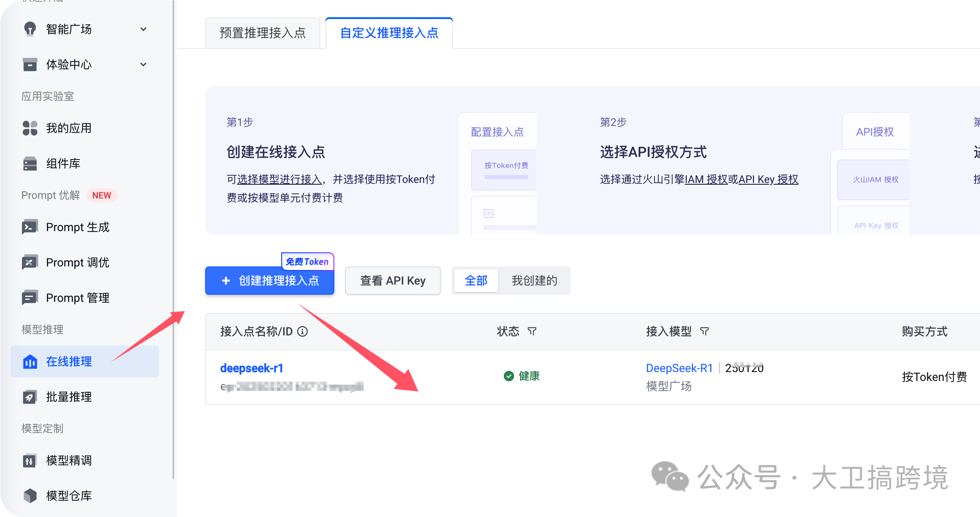Select the 自定义推理接入点 tab
Screen dimensions: 980x517
coord(389,33)
